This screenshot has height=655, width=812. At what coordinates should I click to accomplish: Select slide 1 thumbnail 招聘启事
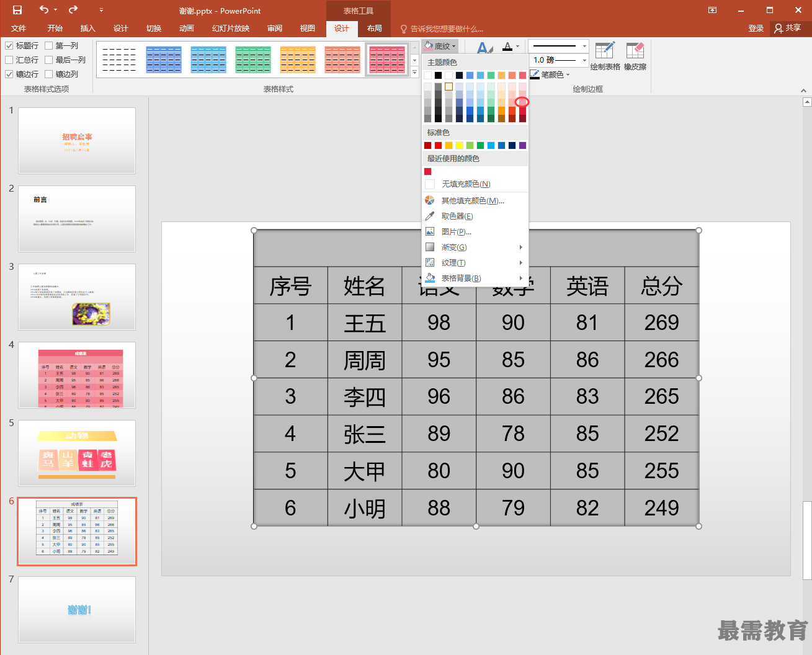click(77, 140)
